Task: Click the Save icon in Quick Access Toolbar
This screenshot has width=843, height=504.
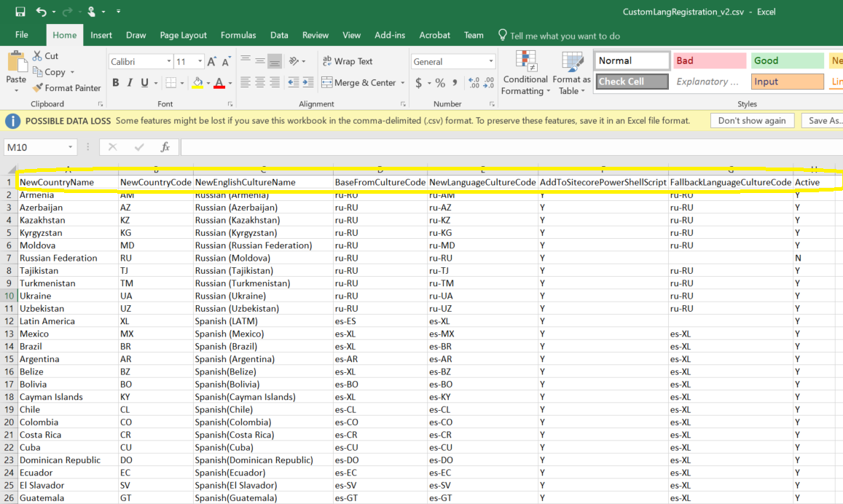Action: point(20,12)
